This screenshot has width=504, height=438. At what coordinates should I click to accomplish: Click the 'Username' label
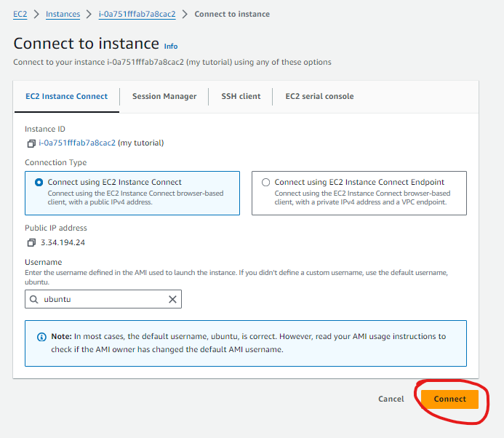click(x=44, y=262)
